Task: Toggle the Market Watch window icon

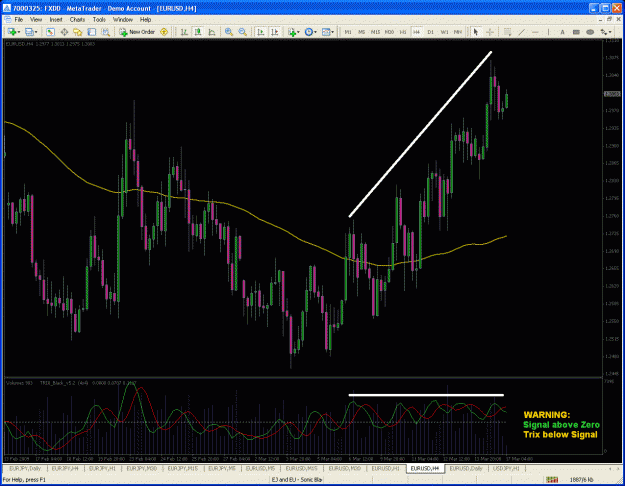Action: coord(50,32)
